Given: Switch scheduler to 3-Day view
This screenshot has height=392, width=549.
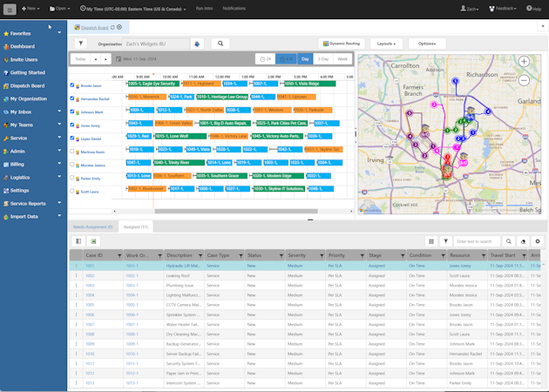Looking at the screenshot, I should (323, 59).
